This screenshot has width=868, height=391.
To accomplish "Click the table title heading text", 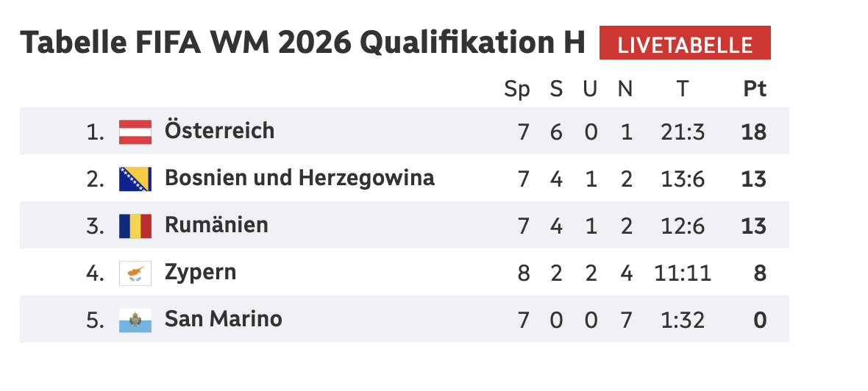I will coord(302,44).
